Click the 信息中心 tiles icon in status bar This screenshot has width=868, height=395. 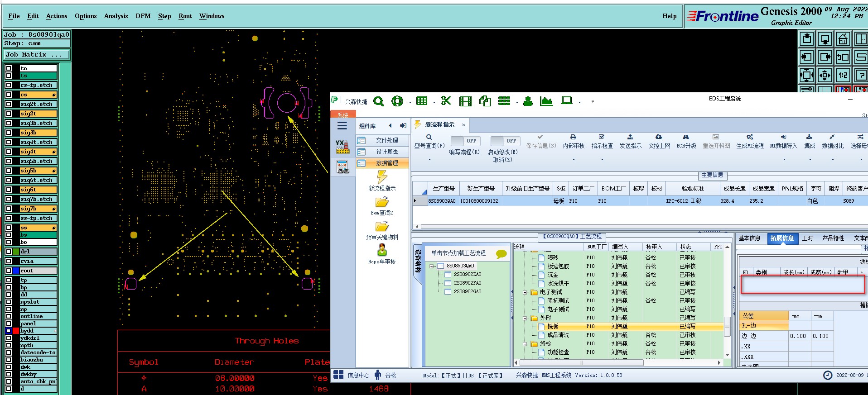point(338,375)
